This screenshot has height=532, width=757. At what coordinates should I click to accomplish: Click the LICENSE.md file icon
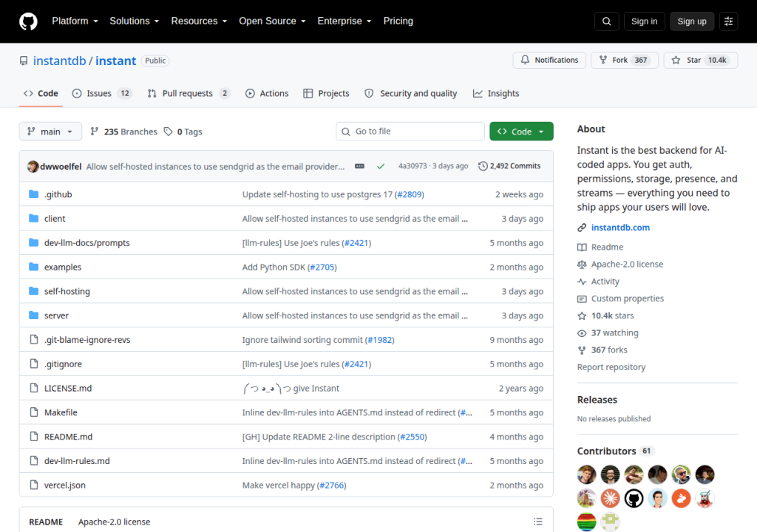(34, 388)
